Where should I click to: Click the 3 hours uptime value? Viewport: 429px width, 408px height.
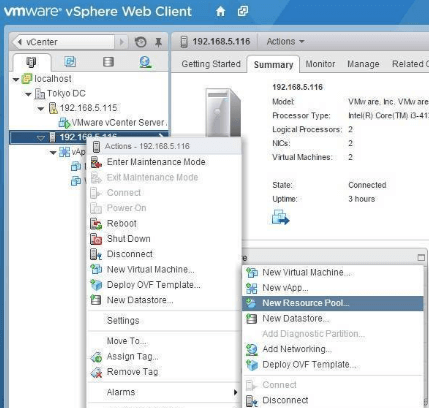point(362,199)
